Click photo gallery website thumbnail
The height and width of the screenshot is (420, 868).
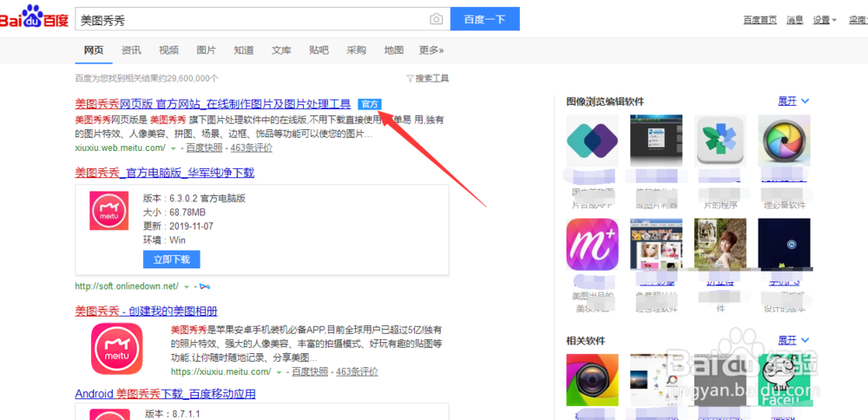(x=656, y=244)
